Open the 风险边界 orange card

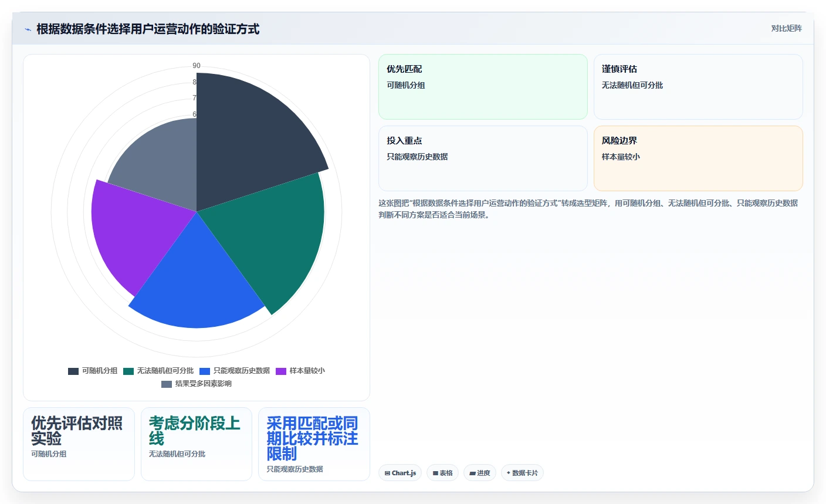[x=698, y=158]
